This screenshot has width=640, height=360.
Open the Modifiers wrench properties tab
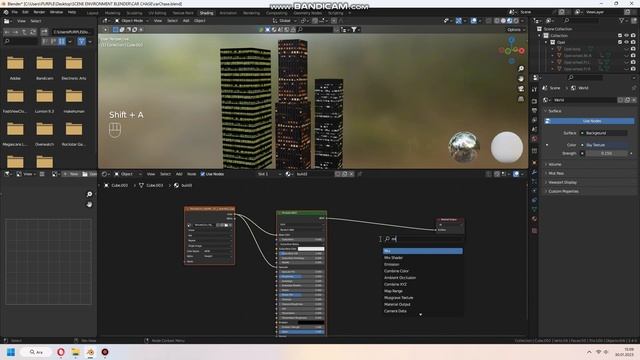pyautogui.click(x=534, y=173)
